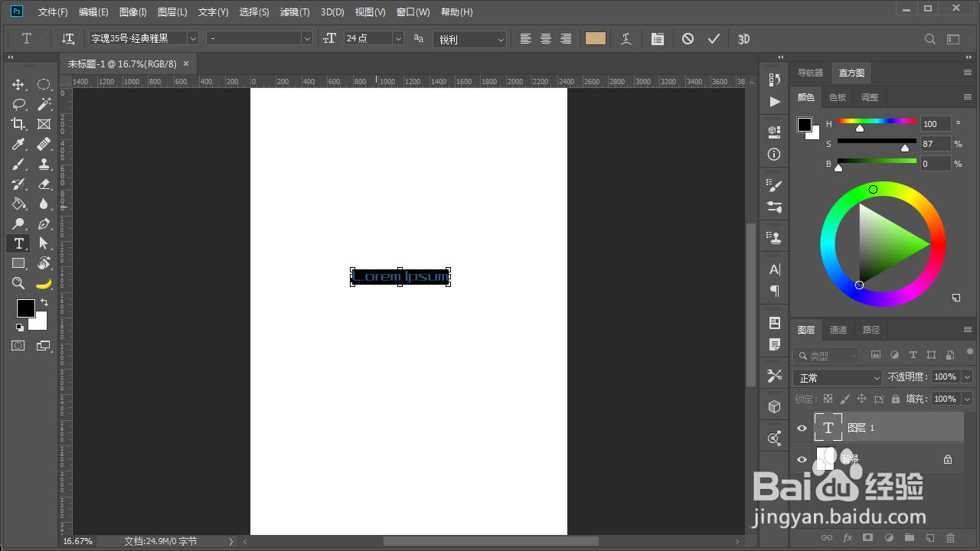This screenshot has width=980, height=551.
Task: Toggle text orientation in options bar
Action: (x=68, y=38)
